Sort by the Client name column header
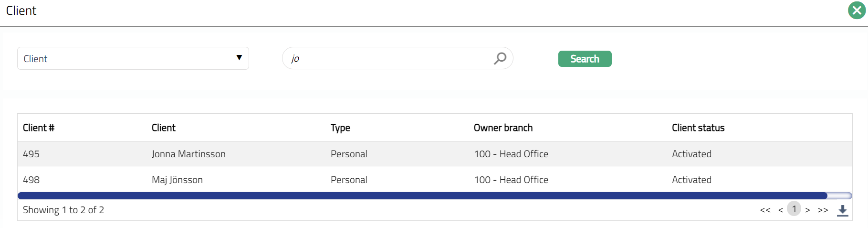The image size is (868, 228). point(164,128)
